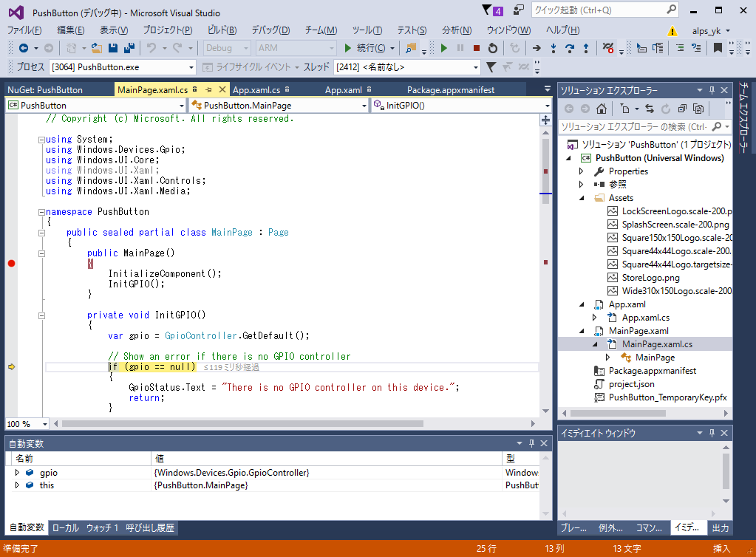Click the yellow warning icon near account
Image resolution: width=756 pixels, height=557 pixels.
point(672,31)
